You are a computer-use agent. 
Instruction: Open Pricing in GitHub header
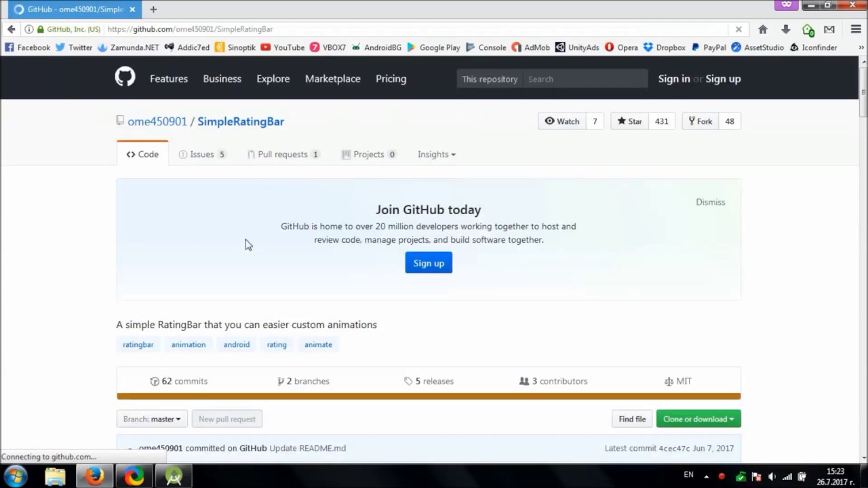(x=391, y=79)
